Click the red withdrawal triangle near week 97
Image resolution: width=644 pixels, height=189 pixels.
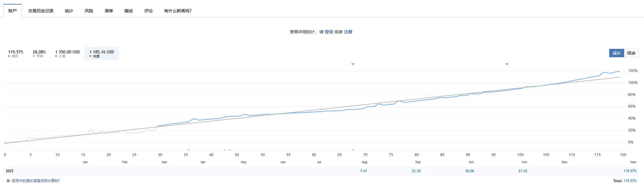(507, 64)
